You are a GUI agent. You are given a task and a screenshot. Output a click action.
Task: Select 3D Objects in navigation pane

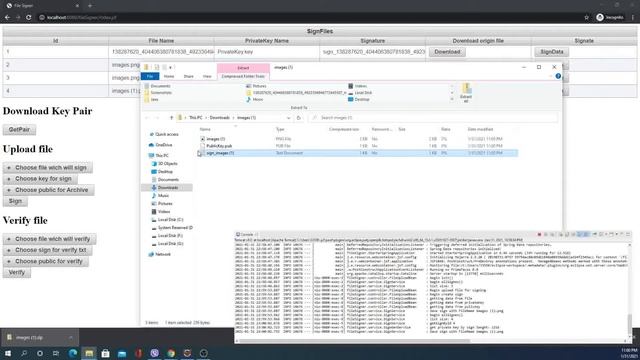167,164
